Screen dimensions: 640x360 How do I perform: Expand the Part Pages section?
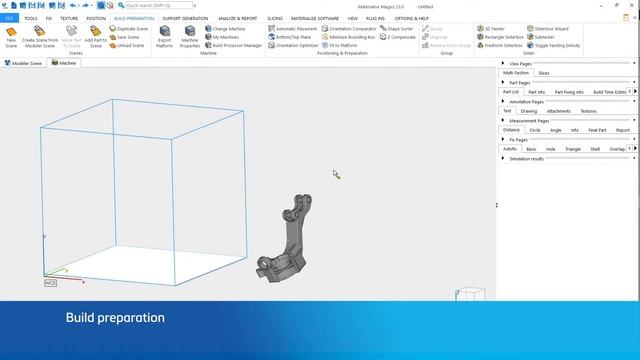coord(503,82)
